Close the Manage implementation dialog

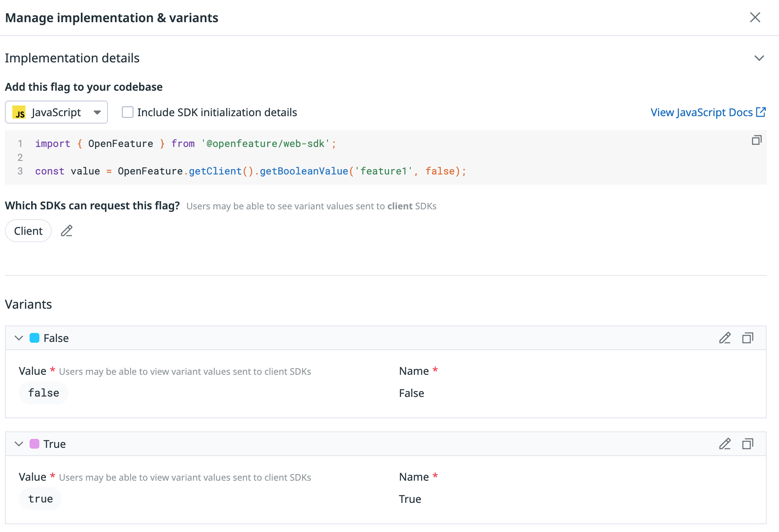pos(755,18)
